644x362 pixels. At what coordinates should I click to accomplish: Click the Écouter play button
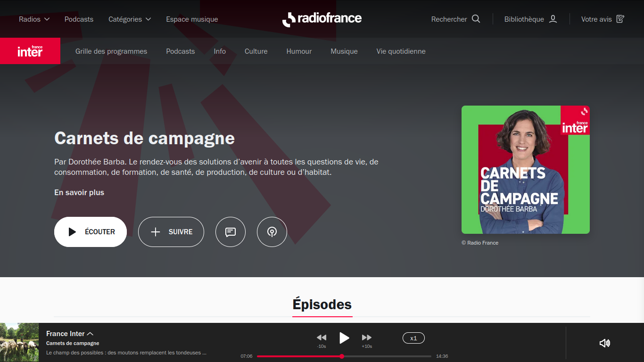(91, 232)
